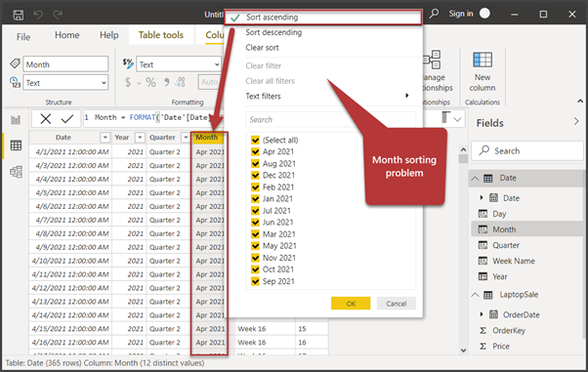This screenshot has height=372, width=588.
Task: Switch to Report view icon
Action: click(16, 120)
